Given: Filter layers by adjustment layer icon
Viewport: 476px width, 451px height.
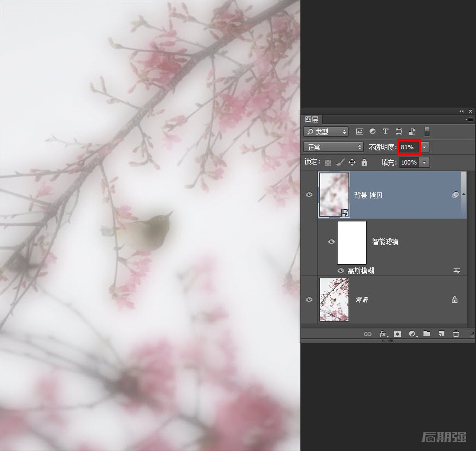Looking at the screenshot, I should (373, 131).
